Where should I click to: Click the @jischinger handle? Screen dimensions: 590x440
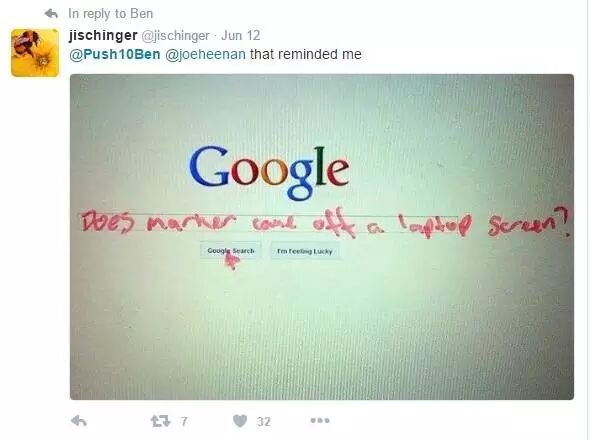point(175,36)
